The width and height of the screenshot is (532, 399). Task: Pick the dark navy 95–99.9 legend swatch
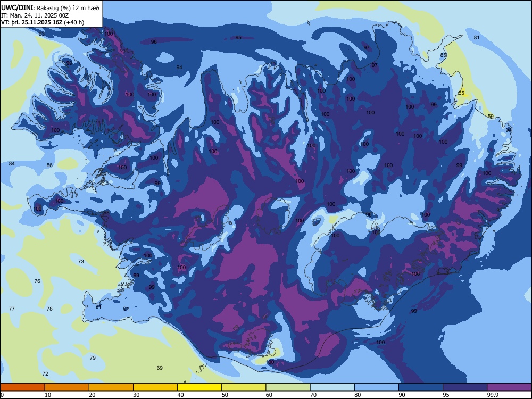[465, 387]
